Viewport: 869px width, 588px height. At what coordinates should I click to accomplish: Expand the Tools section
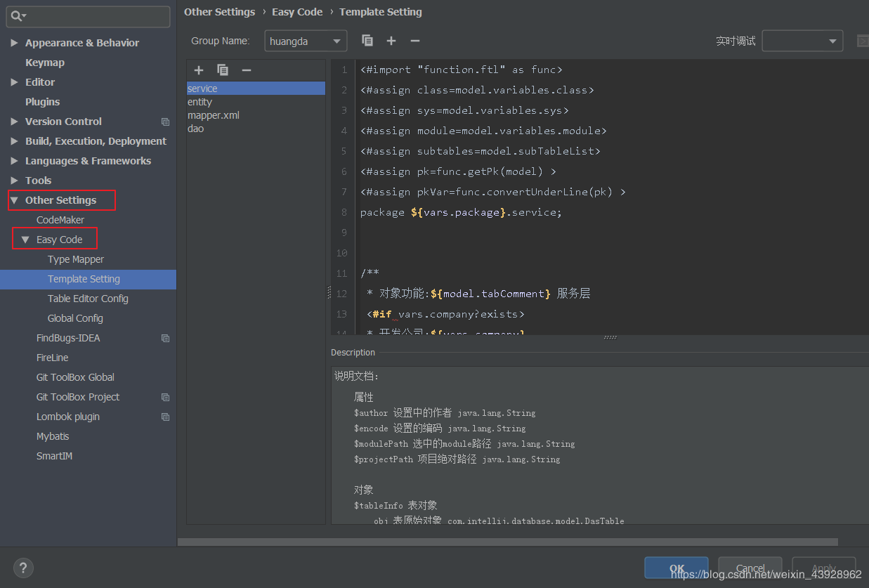pos(14,181)
